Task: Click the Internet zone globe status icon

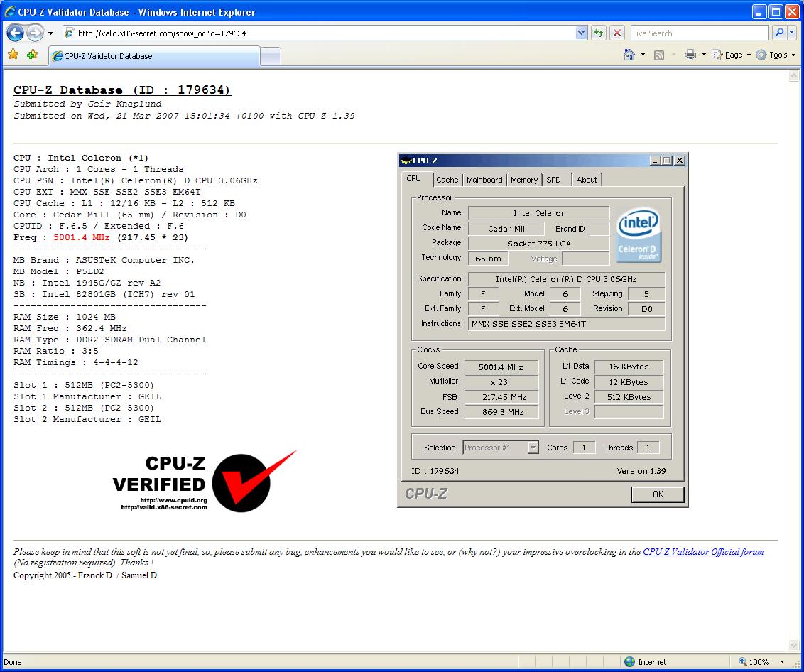Action: click(x=630, y=662)
